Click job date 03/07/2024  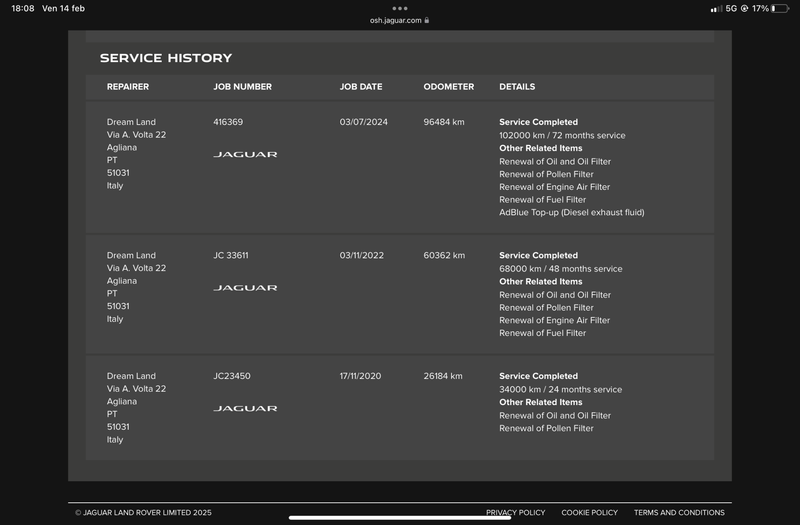pyautogui.click(x=364, y=122)
